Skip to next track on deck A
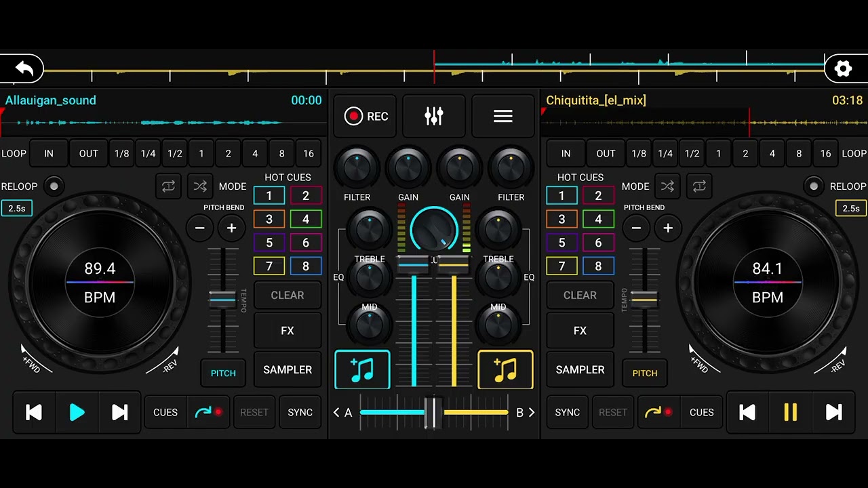The width and height of the screenshot is (868, 488). 119,412
